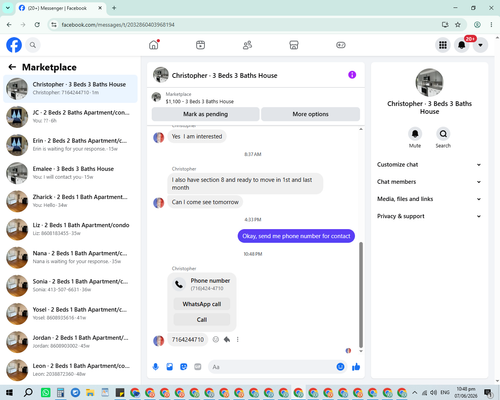Mute conversation using bell icon
Image resolution: width=500 pixels, height=400 pixels.
pyautogui.click(x=415, y=134)
